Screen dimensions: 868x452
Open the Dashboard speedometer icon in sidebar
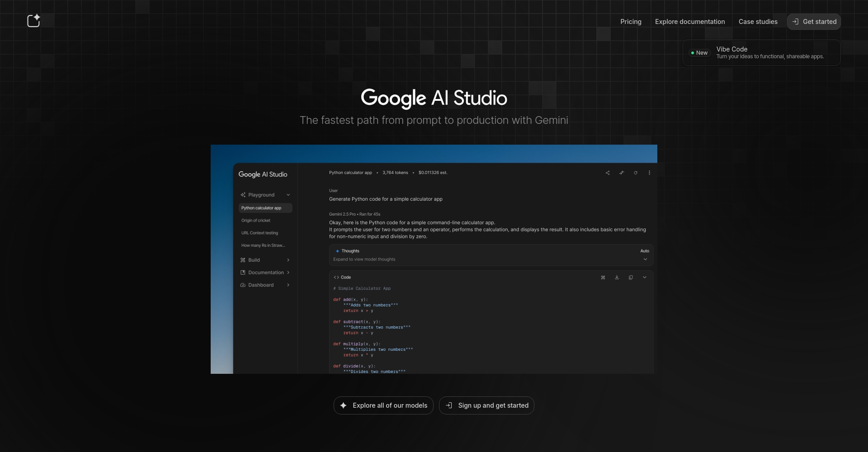point(243,285)
